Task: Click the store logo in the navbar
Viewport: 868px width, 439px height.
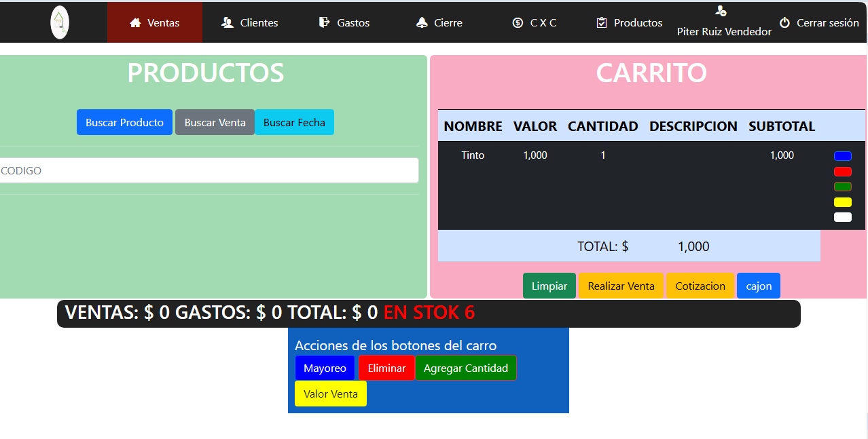Action: point(60,22)
